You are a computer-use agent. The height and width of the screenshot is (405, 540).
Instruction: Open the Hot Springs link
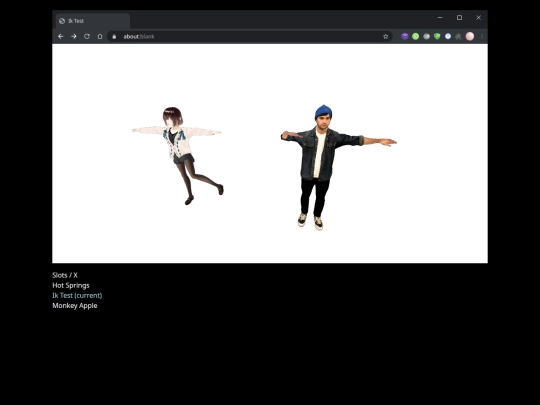point(71,285)
